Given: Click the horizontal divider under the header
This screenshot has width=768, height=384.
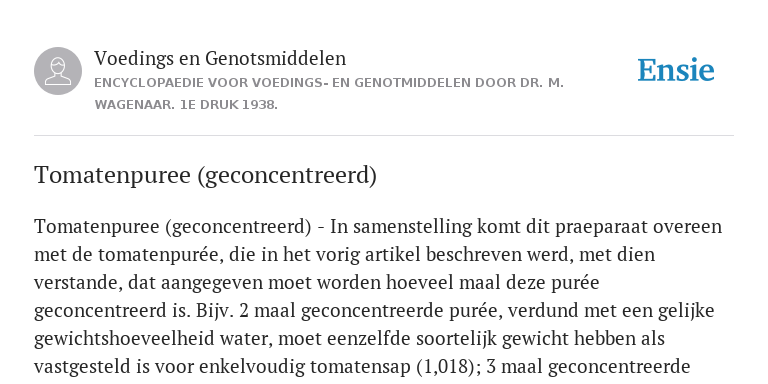Looking at the screenshot, I should point(384,135).
